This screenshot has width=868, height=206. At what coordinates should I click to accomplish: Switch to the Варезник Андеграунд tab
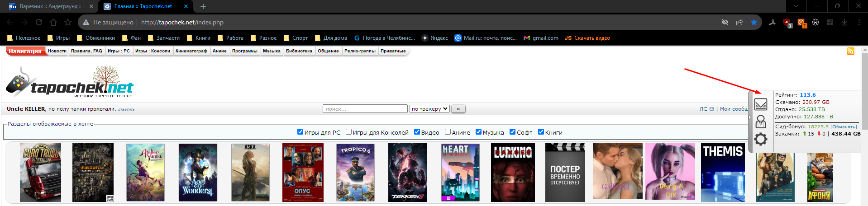(x=50, y=6)
